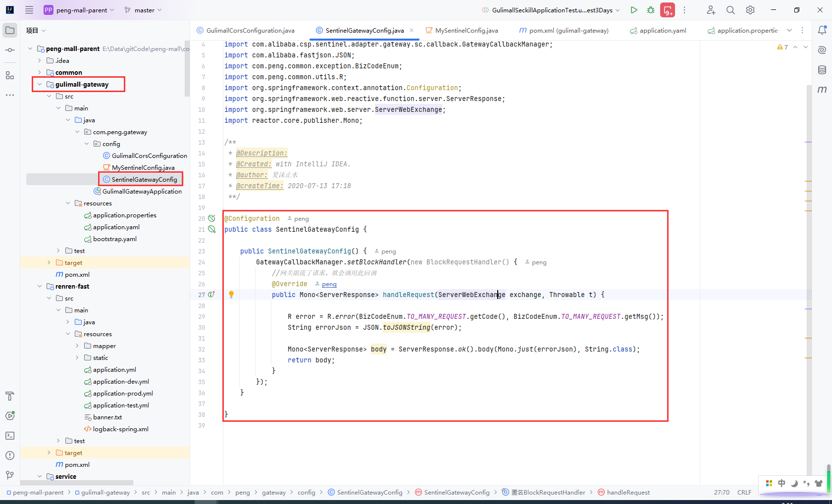The width and height of the screenshot is (832, 504).
Task: Go to next highlighted error arrow
Action: (x=806, y=47)
